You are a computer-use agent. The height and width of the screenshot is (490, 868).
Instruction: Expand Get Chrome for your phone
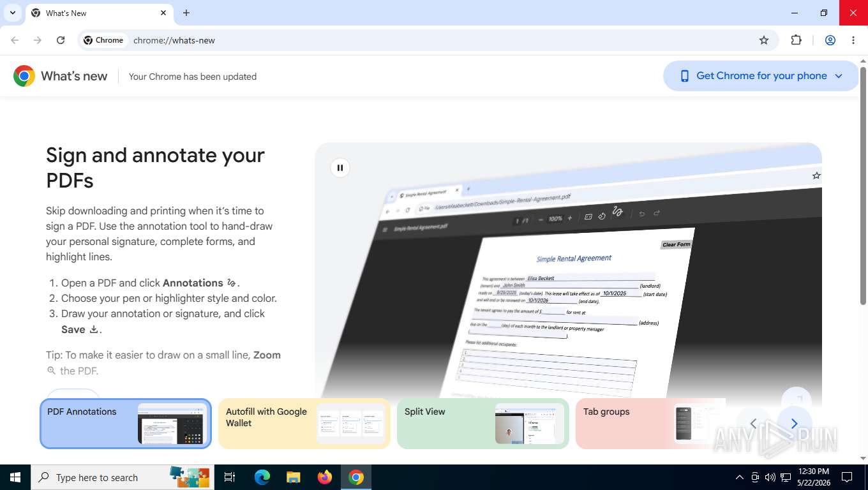pos(761,76)
